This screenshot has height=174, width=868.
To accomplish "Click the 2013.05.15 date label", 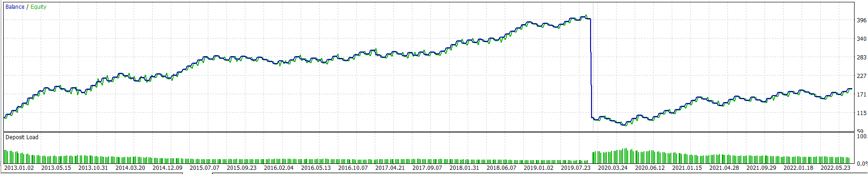I will coord(56,168).
